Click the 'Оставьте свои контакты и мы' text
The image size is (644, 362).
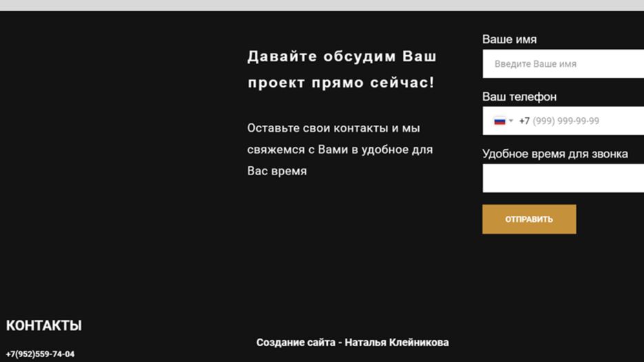333,128
